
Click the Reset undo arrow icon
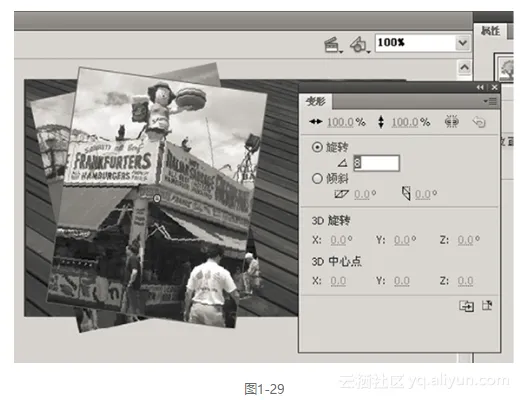(x=479, y=122)
